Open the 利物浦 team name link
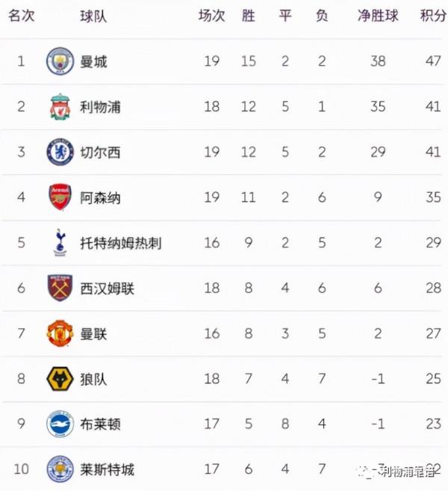The width and height of the screenshot is (448, 491). point(101,107)
